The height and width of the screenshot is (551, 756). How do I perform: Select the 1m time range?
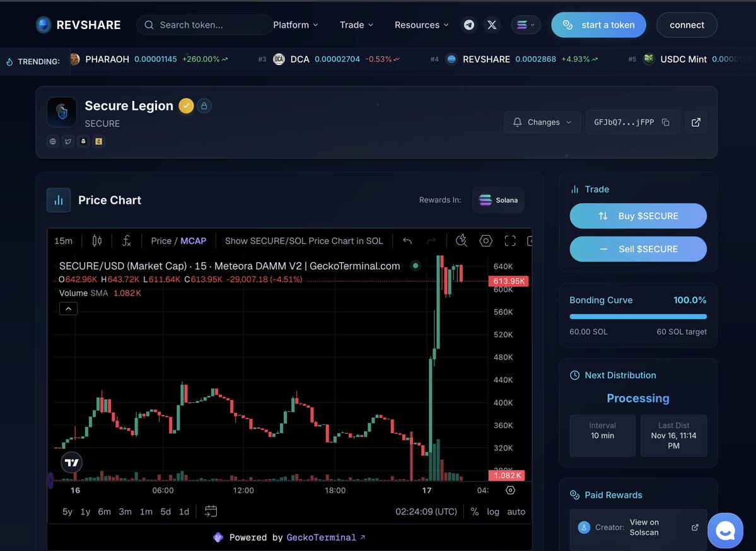pyautogui.click(x=146, y=511)
